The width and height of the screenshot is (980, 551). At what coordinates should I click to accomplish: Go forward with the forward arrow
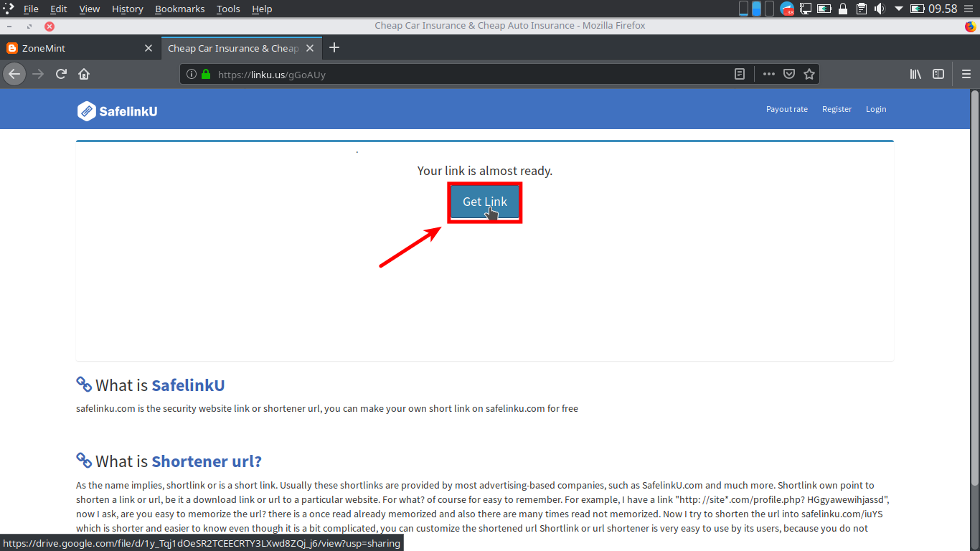tap(38, 74)
